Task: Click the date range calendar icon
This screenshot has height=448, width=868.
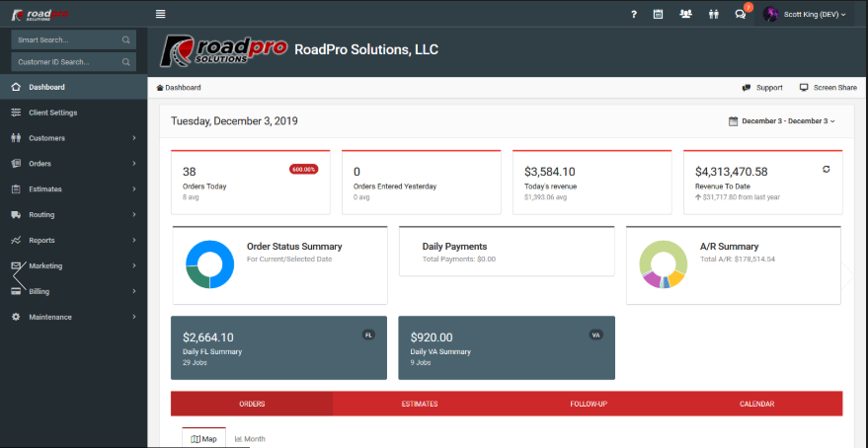Action: point(733,121)
